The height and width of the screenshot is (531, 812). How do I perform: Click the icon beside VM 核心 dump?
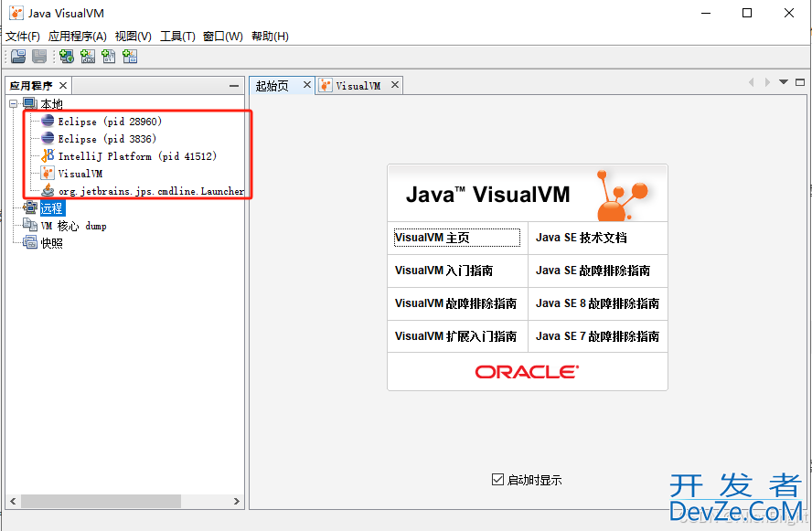tap(30, 225)
